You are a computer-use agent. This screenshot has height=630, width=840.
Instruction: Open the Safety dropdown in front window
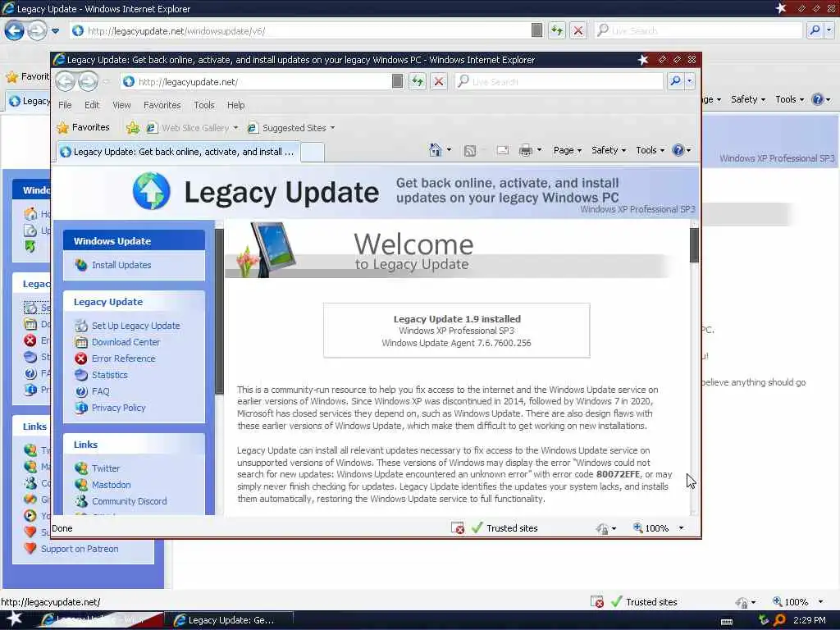pos(609,151)
